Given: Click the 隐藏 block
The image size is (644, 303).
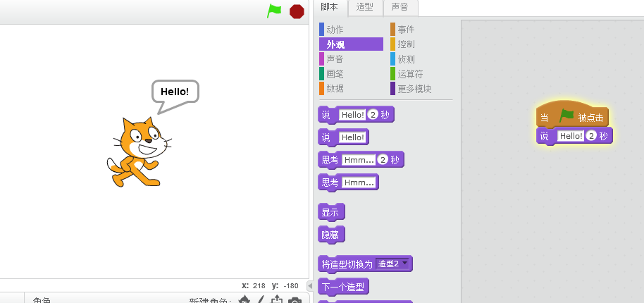Looking at the screenshot, I should 331,235.
